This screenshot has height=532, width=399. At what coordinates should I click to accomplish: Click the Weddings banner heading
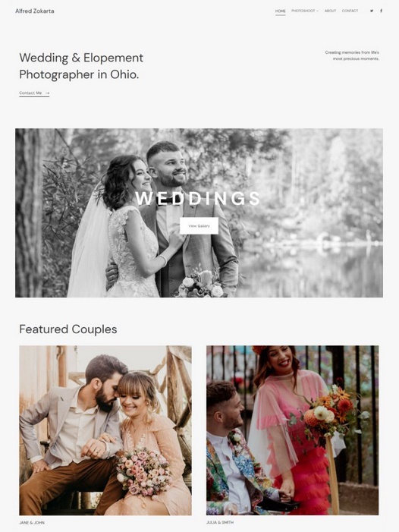coord(198,199)
